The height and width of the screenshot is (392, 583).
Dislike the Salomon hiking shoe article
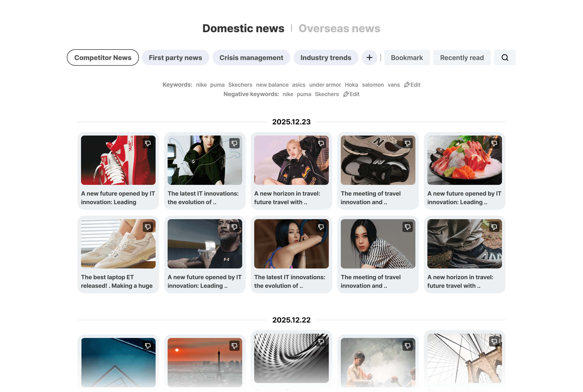point(494,227)
